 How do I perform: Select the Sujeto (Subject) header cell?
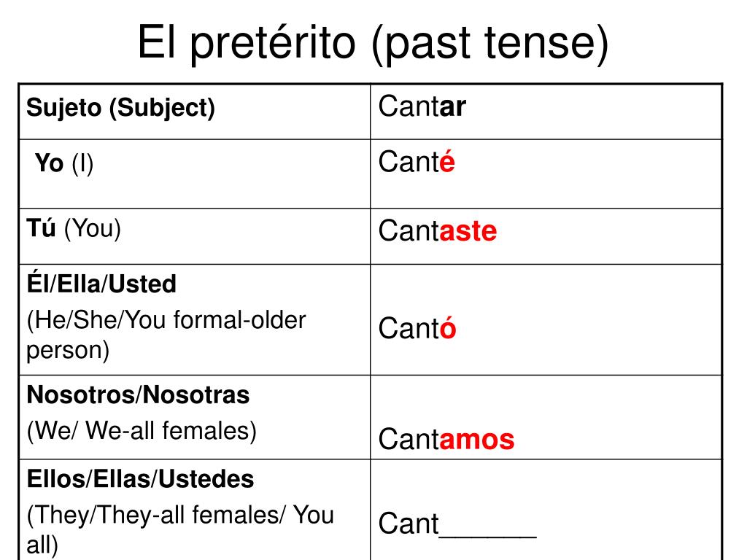(x=194, y=112)
